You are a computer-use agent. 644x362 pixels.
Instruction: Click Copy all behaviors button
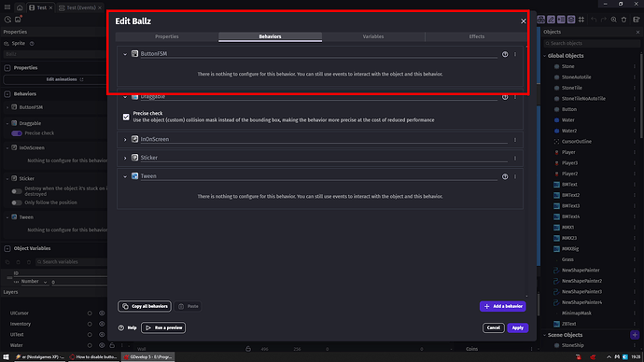tap(145, 306)
